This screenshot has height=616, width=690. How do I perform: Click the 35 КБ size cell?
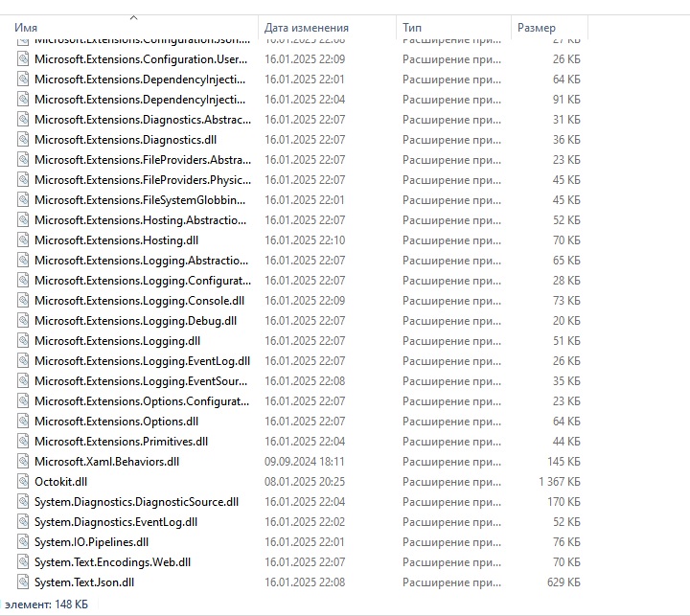pos(566,381)
